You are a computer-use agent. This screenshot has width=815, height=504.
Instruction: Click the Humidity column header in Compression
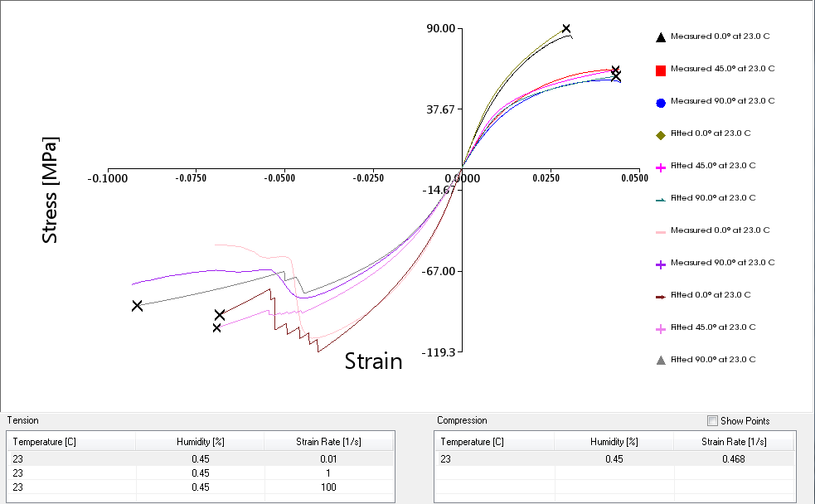[x=614, y=441]
